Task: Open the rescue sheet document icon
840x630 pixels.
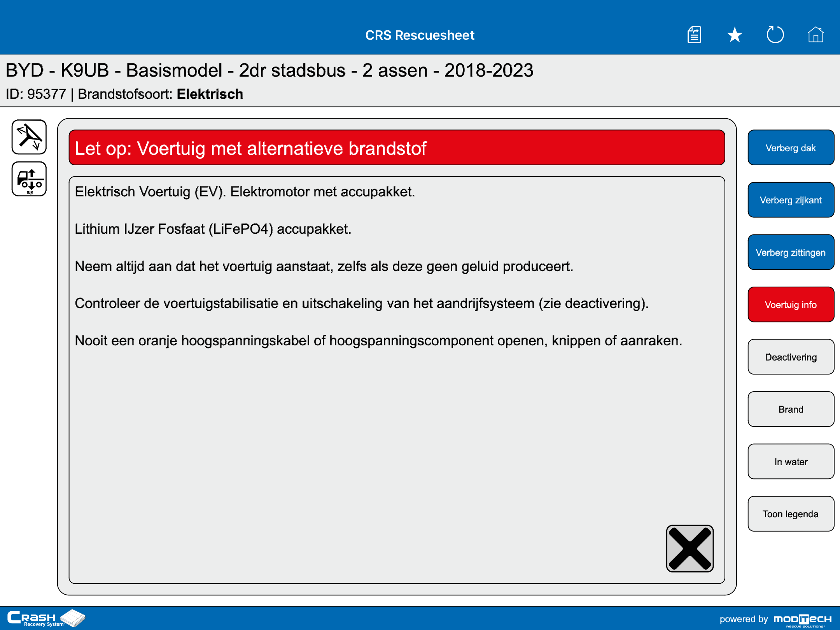Action: [x=694, y=35]
